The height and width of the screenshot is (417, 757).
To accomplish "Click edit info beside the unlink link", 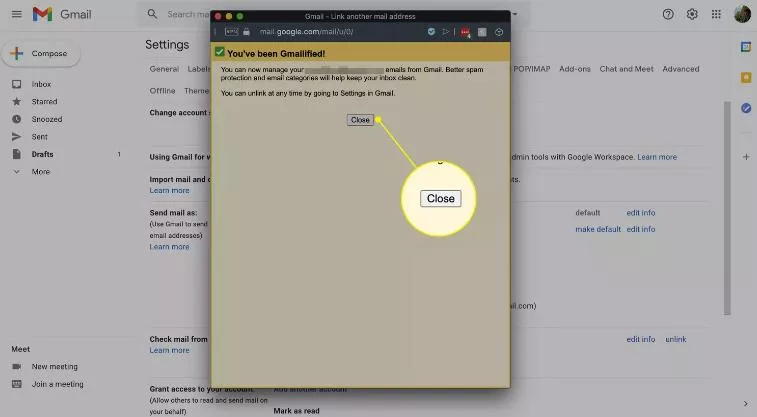I will [x=641, y=339].
